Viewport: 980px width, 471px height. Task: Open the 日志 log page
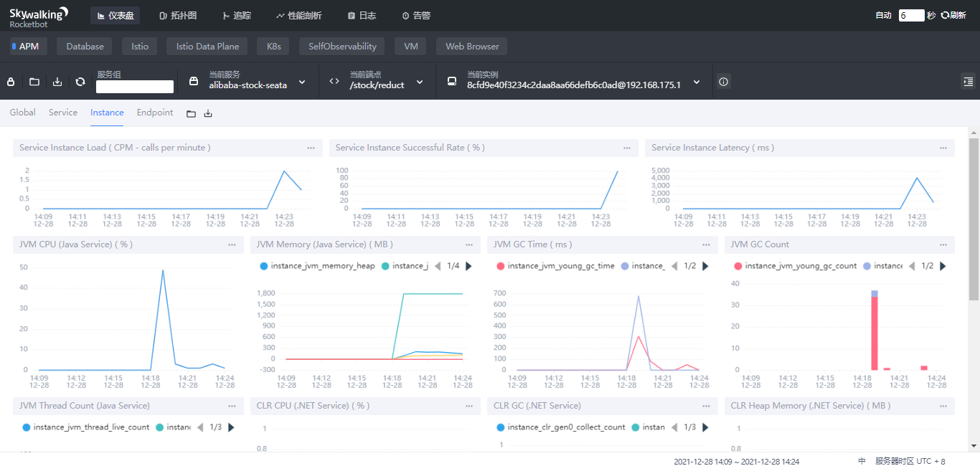click(362, 15)
